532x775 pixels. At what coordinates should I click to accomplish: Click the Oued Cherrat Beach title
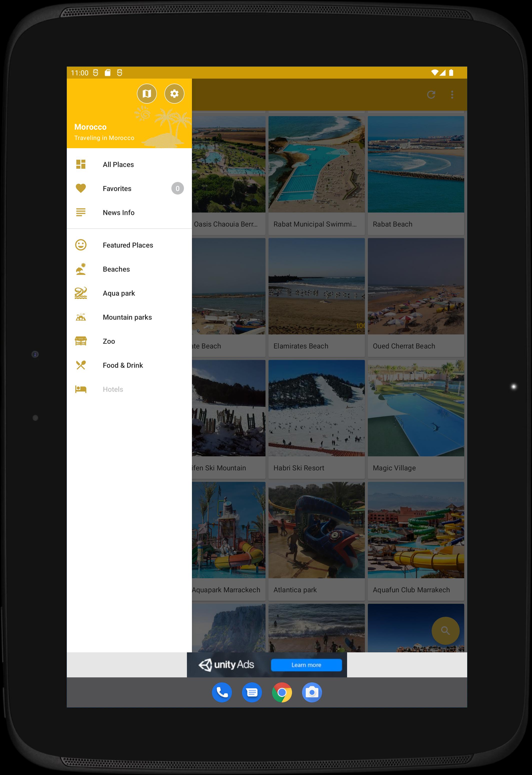(x=404, y=346)
